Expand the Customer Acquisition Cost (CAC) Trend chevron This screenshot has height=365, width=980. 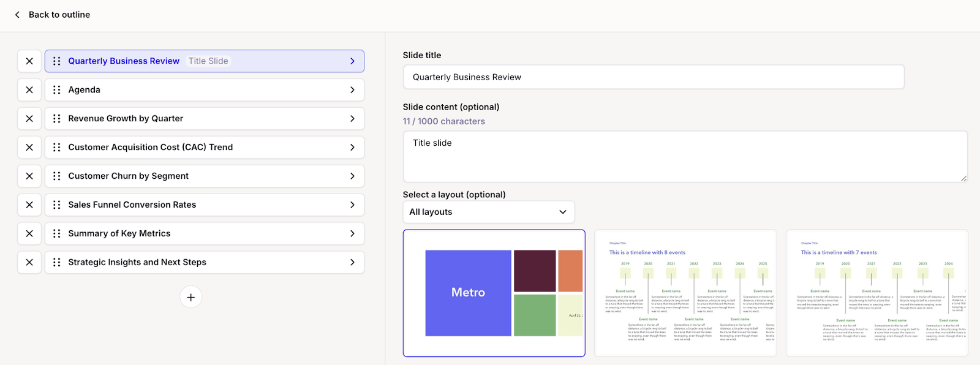(x=352, y=148)
